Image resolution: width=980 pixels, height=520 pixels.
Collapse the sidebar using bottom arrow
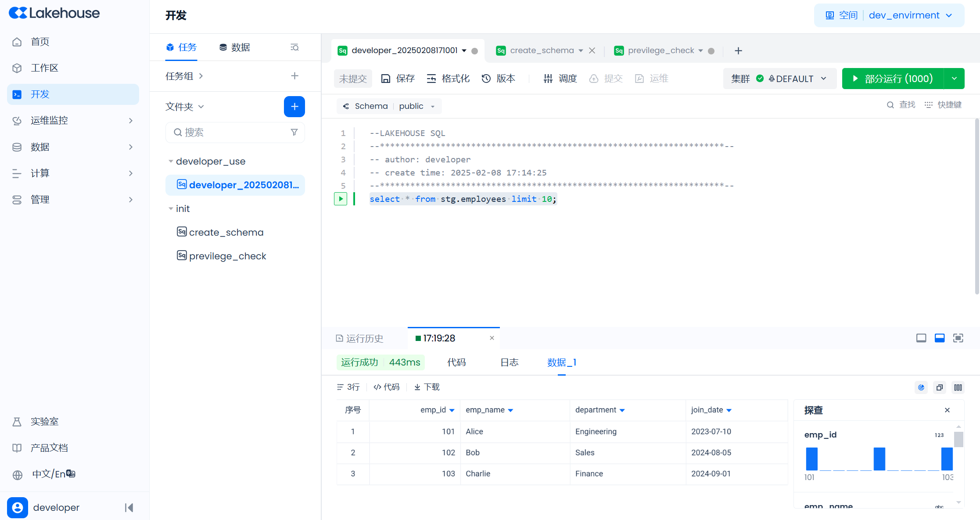(129, 508)
